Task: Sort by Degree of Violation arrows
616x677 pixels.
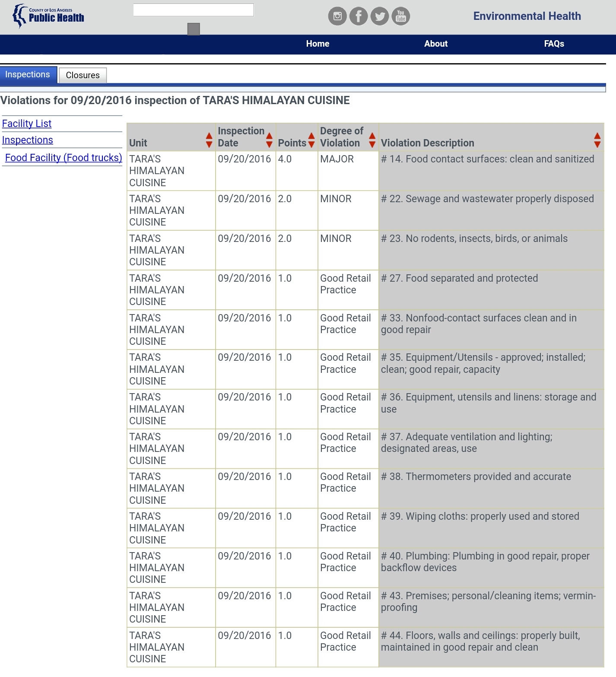Action: (x=372, y=140)
